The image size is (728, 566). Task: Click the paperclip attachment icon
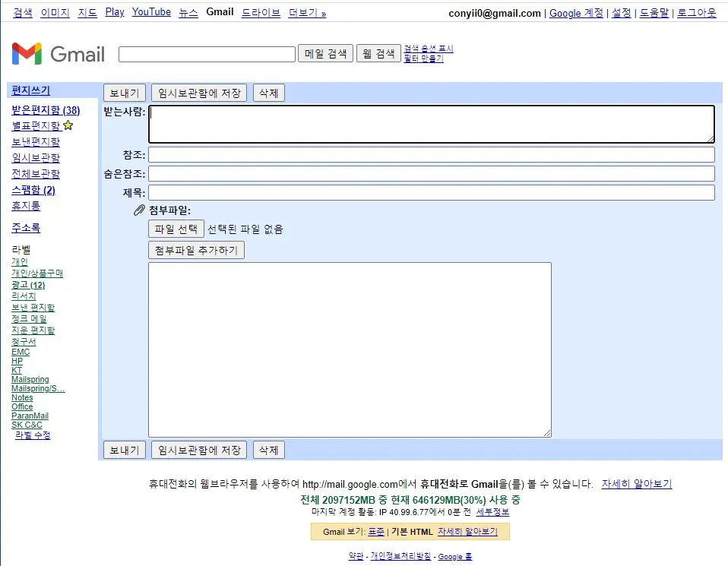coord(139,210)
